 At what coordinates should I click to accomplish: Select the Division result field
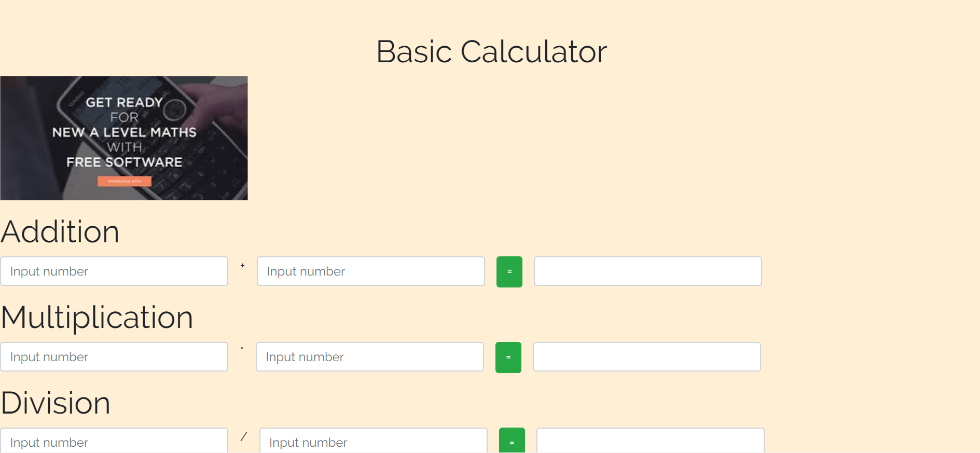[651, 441]
